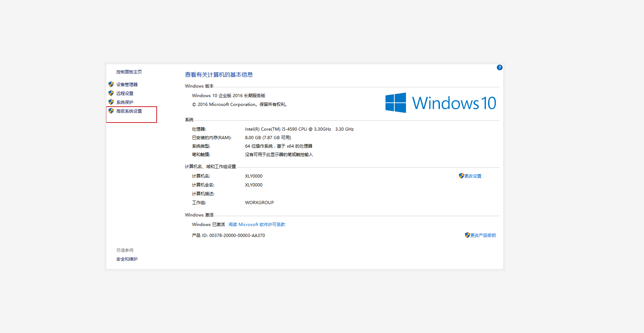Open 控制面板主页 link
644x333 pixels.
coord(129,72)
